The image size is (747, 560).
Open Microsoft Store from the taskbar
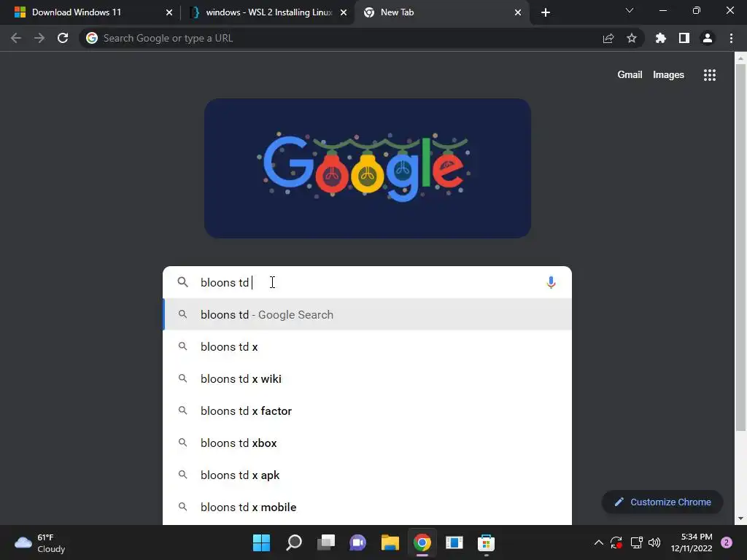(487, 542)
